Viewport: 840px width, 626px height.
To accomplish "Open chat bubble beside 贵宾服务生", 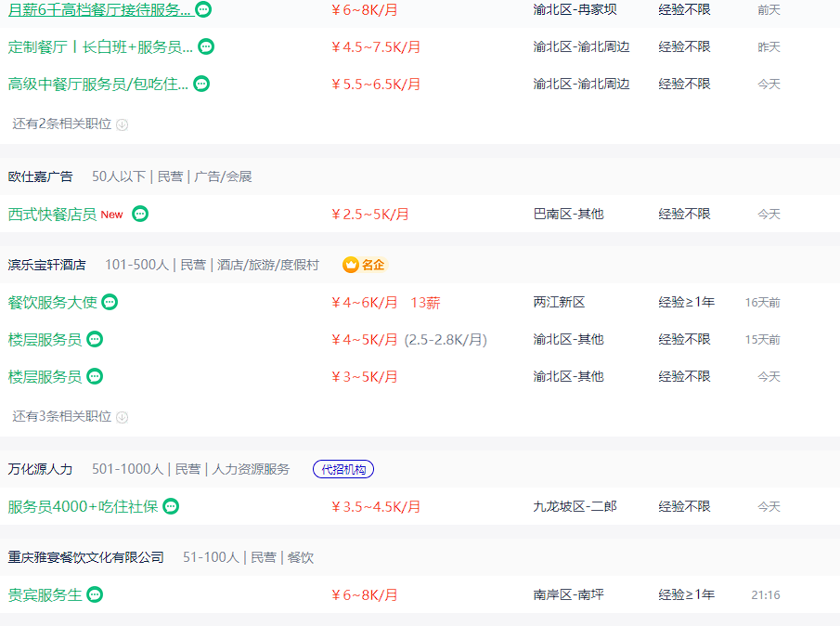I will pyautogui.click(x=95, y=594).
